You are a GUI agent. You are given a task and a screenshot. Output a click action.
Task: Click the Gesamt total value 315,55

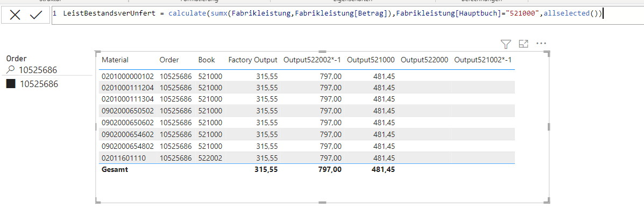[x=266, y=169]
